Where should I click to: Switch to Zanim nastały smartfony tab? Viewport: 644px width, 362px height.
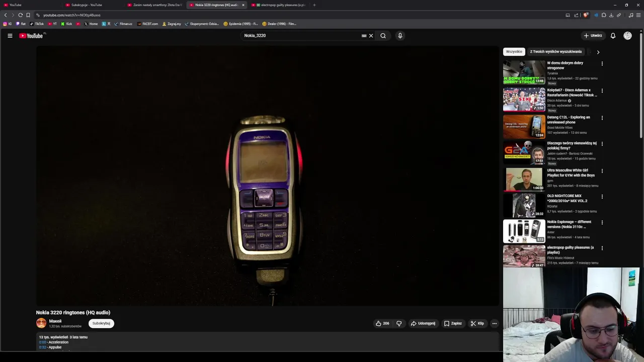155,5
